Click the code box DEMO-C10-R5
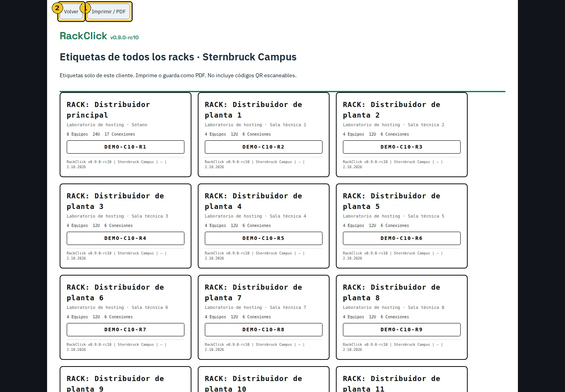 tap(264, 238)
